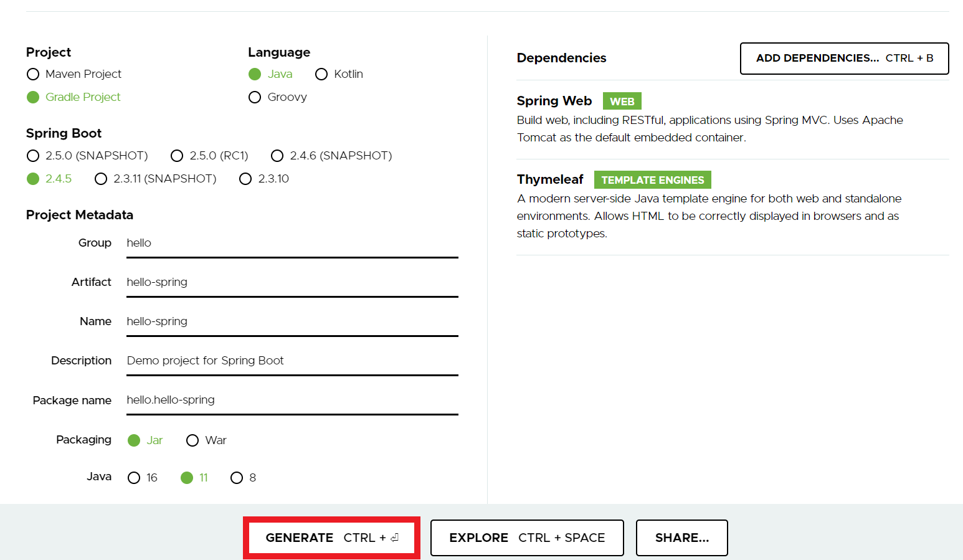Viewport: 963px width, 560px height.
Task: Select the Gradle Project radio option
Action: click(74, 97)
